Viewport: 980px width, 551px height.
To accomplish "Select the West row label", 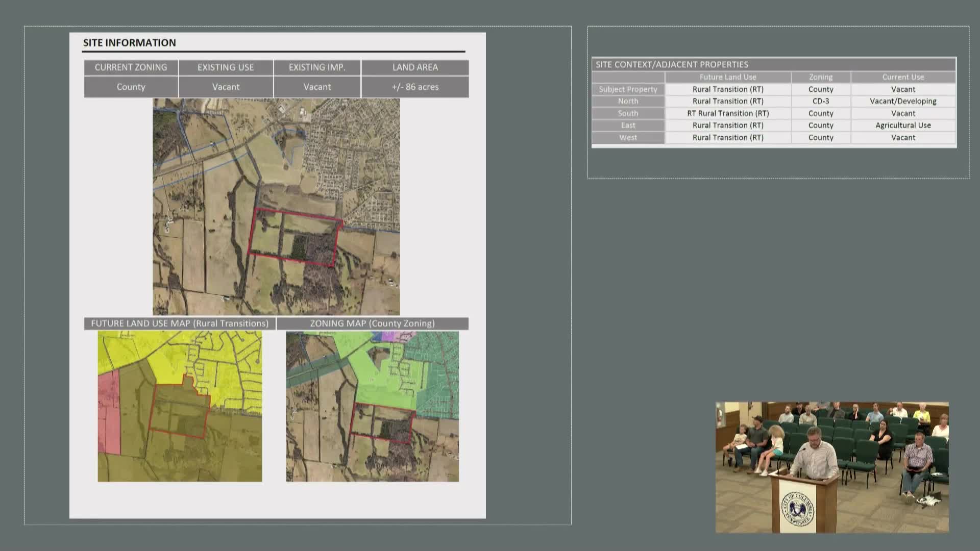I will [628, 137].
